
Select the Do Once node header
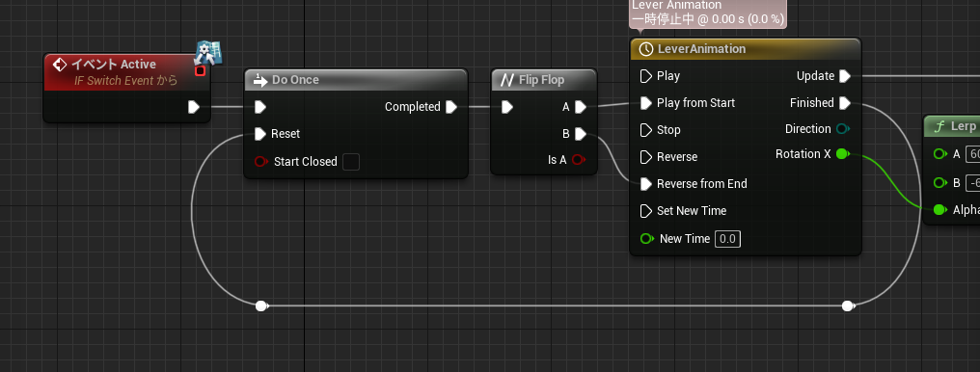click(356, 80)
